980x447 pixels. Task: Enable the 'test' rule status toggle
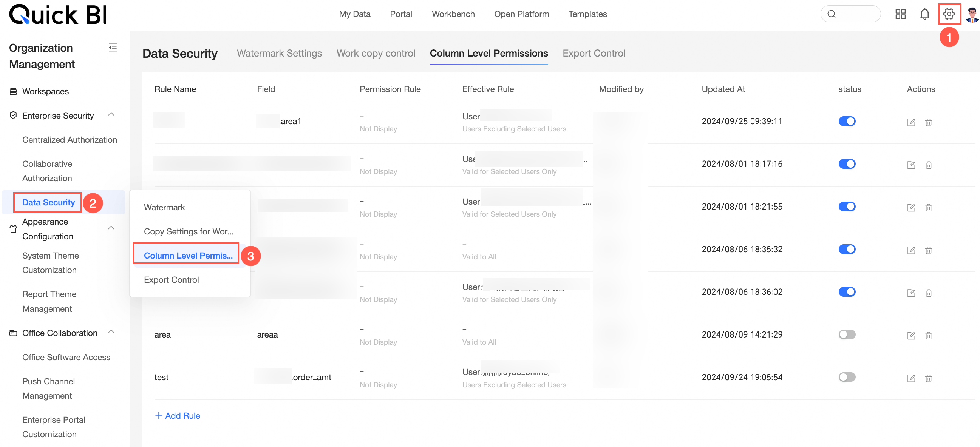tap(847, 377)
